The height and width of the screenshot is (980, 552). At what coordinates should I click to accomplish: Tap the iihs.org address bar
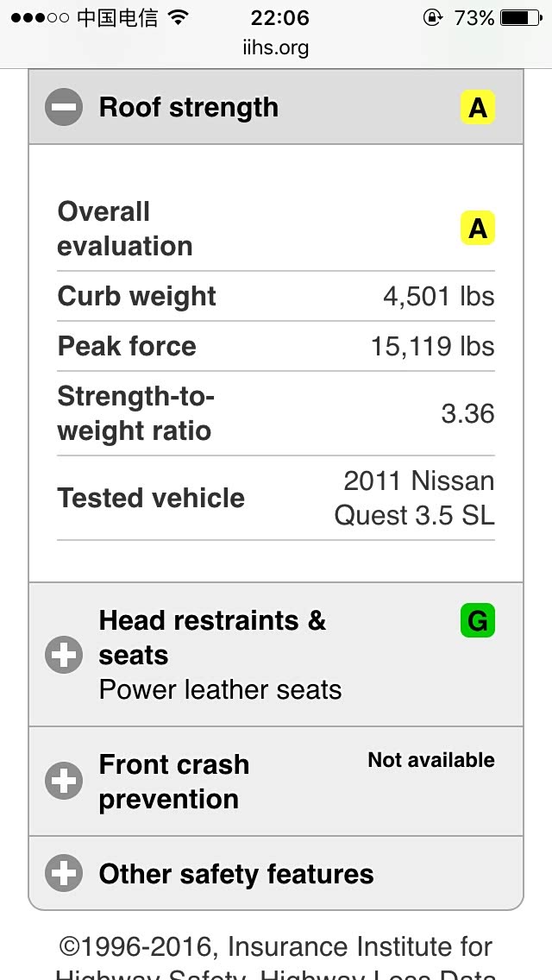[x=276, y=48]
